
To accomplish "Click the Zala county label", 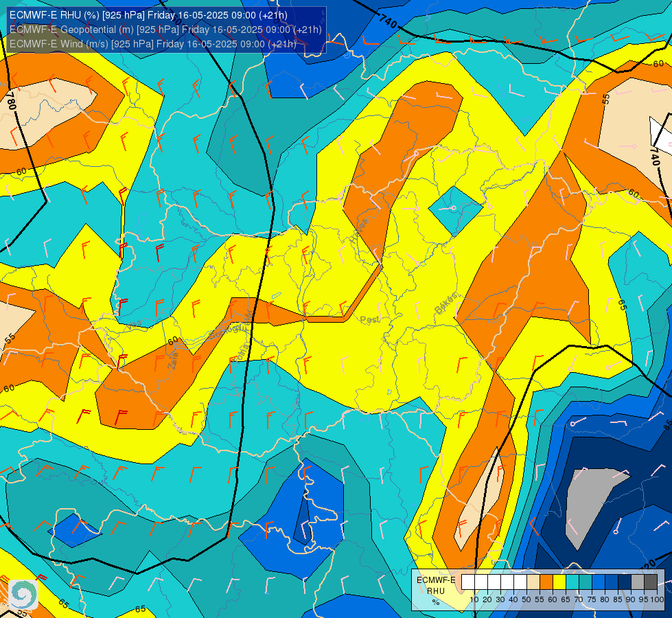I will (x=173, y=360).
